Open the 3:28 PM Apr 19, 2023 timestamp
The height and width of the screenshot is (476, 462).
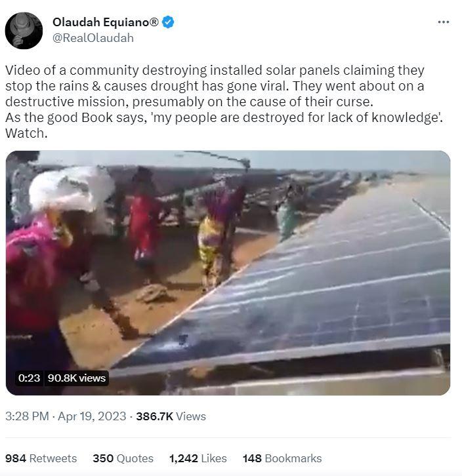(66, 416)
